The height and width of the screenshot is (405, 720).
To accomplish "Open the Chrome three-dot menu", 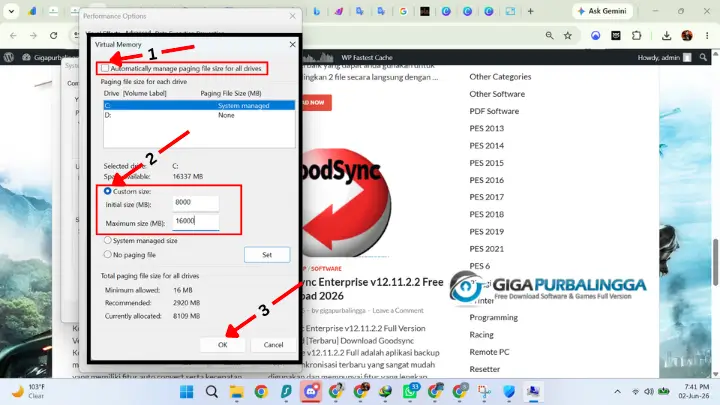I will pos(707,35).
